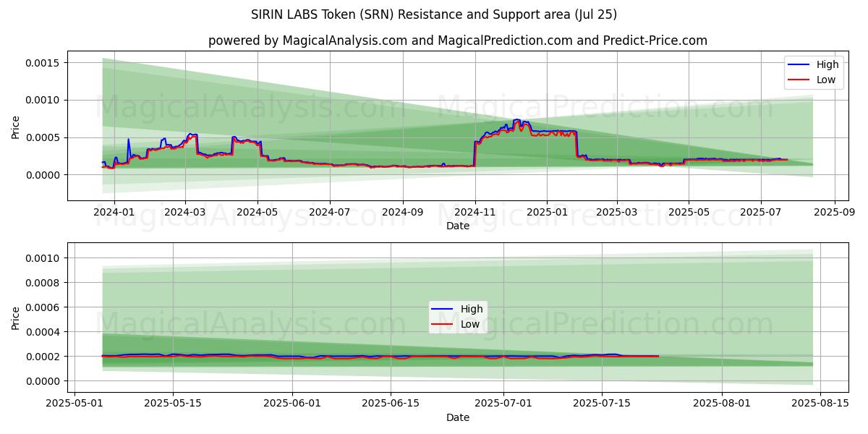
Task: Click the '2024-09' x-axis label
Action: (x=403, y=212)
